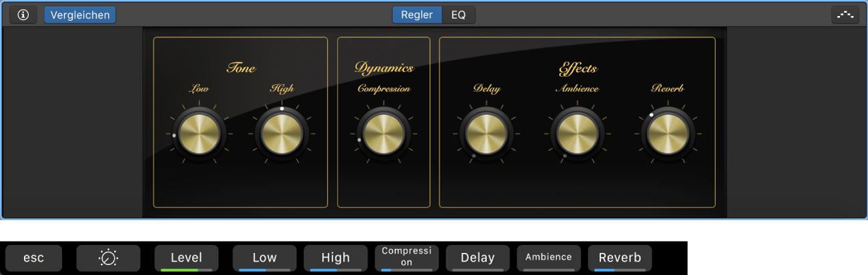Toggle the Vergleichen compare button
Image resolution: width=868 pixels, height=275 pixels.
80,15
